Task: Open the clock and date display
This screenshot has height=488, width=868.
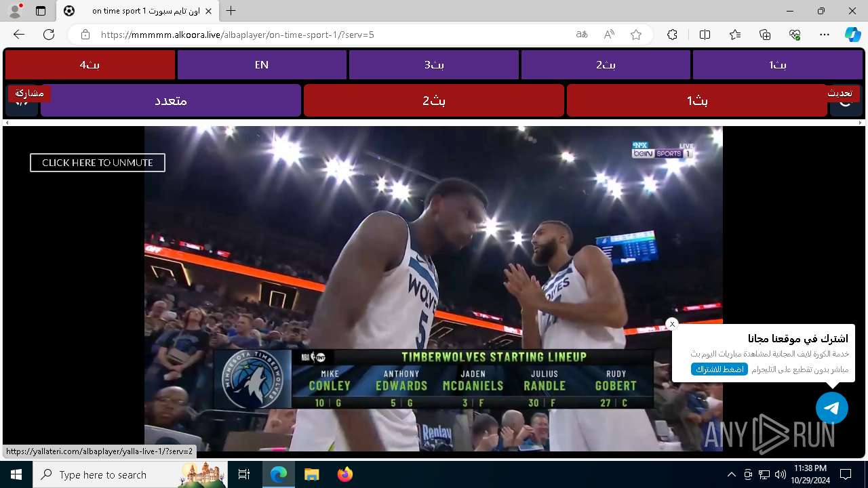Action: pos(810,474)
